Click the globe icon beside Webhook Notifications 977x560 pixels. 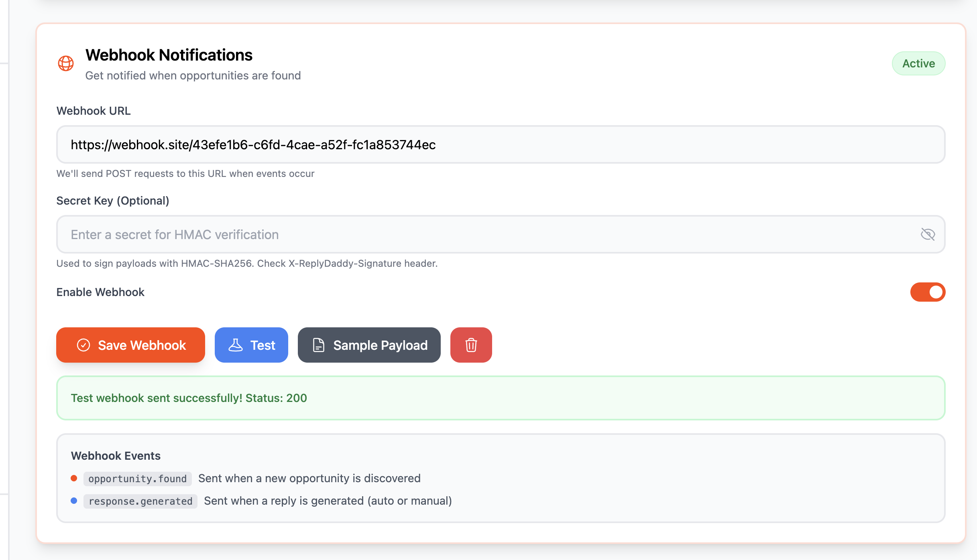(x=66, y=63)
